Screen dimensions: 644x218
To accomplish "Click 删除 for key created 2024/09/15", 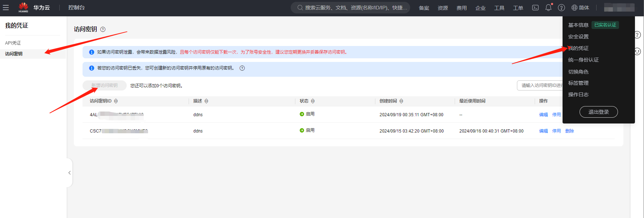I will tap(569, 131).
